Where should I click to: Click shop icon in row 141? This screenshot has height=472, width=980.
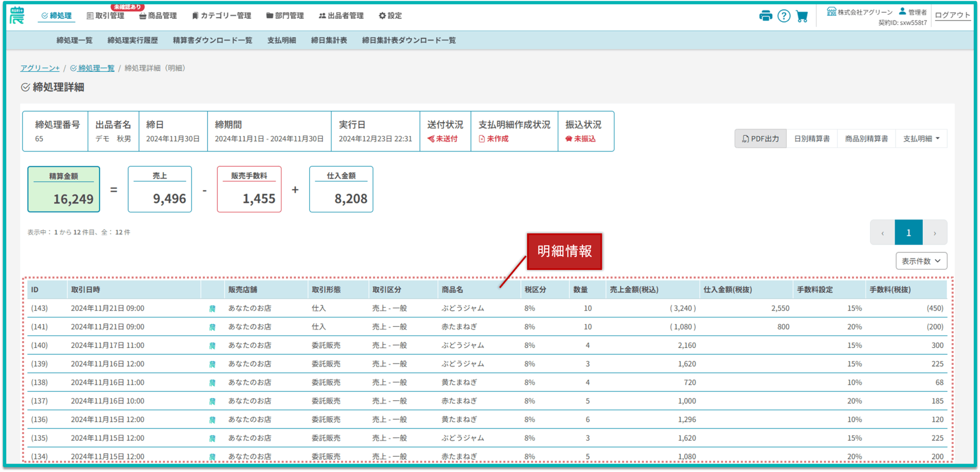[212, 327]
